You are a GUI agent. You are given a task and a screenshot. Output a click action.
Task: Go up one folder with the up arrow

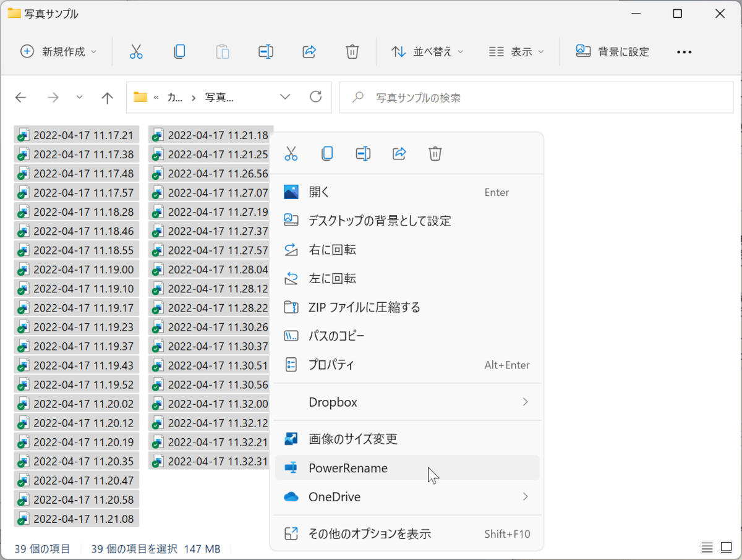[x=108, y=98]
